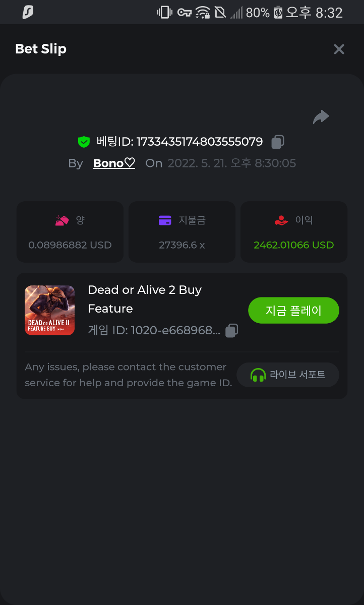Image resolution: width=364 pixels, height=605 pixels.
Task: Click the green headset support icon
Action: click(x=258, y=375)
